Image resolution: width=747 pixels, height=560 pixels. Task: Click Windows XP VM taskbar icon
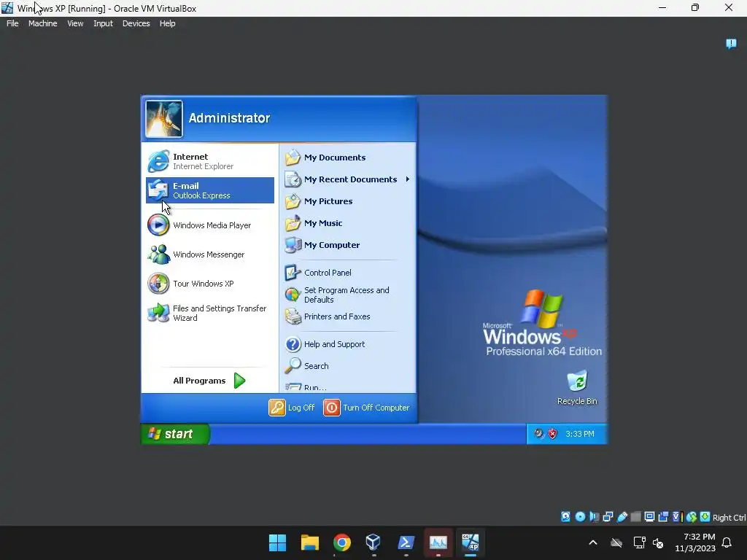tap(471, 542)
